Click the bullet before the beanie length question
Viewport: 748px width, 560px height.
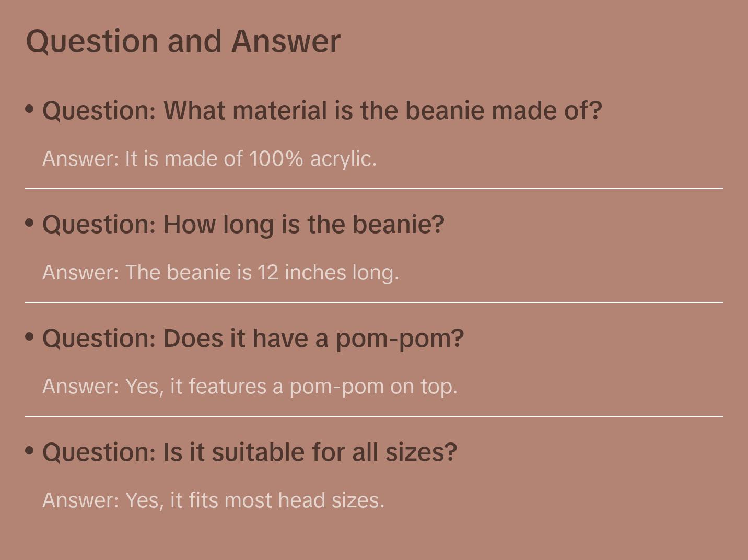click(30, 223)
